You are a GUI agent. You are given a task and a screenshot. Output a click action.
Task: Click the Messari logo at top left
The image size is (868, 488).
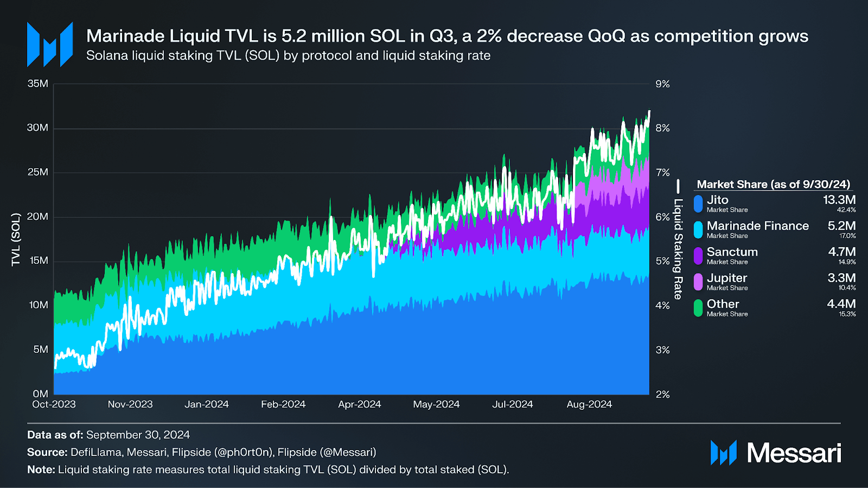coord(50,45)
